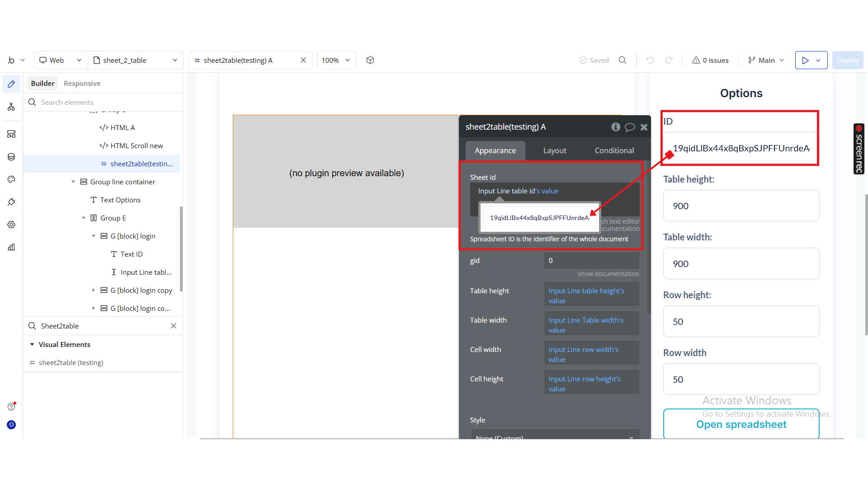868x488 pixels.
Task: Switch to the Layout tab
Action: tap(554, 150)
